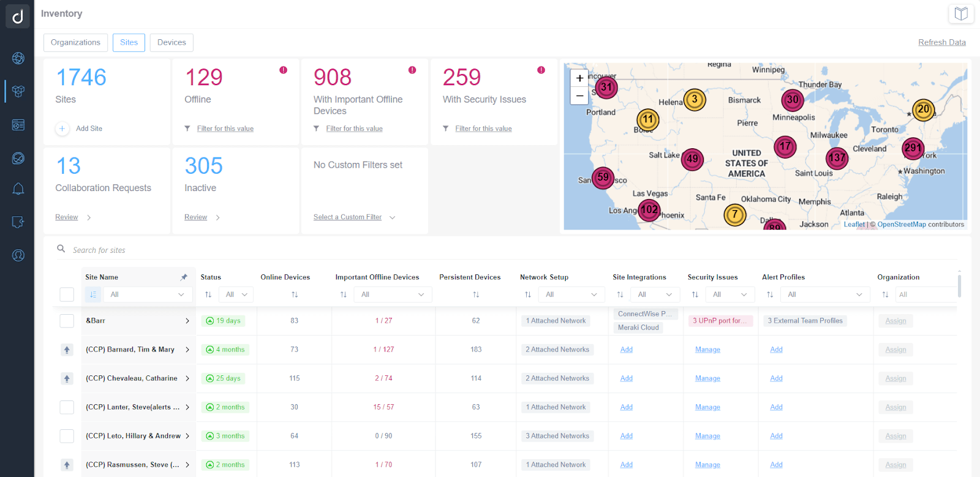Click the bell alerts icon in sidebar
This screenshot has height=477, width=980.
pos(18,189)
